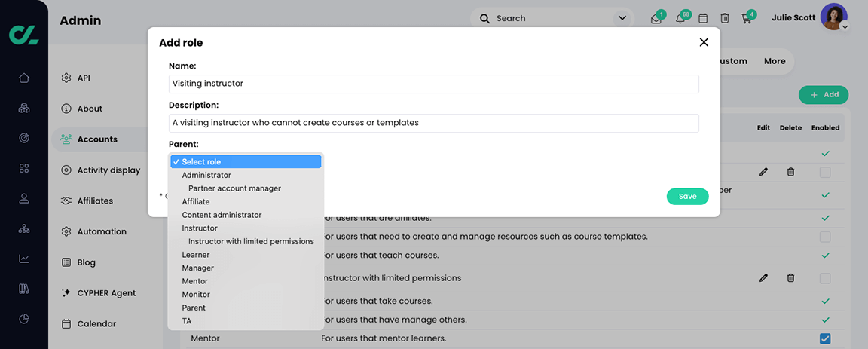
Task: Click the edit pencil for Instructor with limited permissions
Action: (x=763, y=277)
